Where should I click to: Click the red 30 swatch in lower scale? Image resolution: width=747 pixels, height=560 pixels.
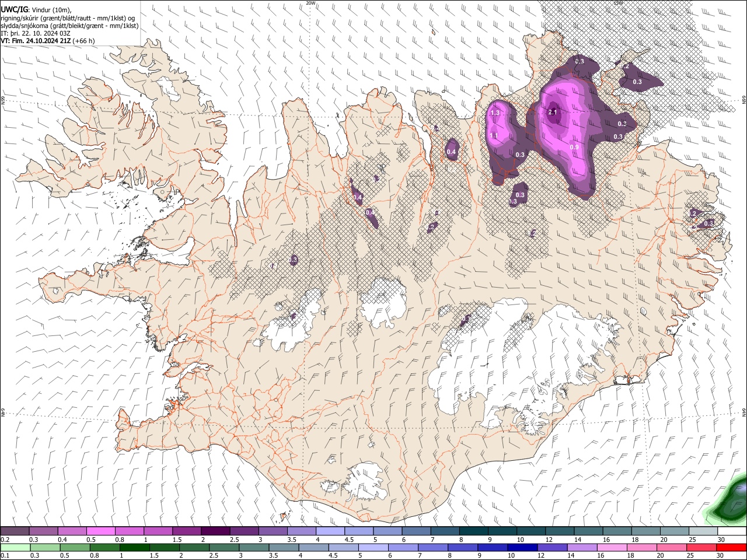(732, 547)
